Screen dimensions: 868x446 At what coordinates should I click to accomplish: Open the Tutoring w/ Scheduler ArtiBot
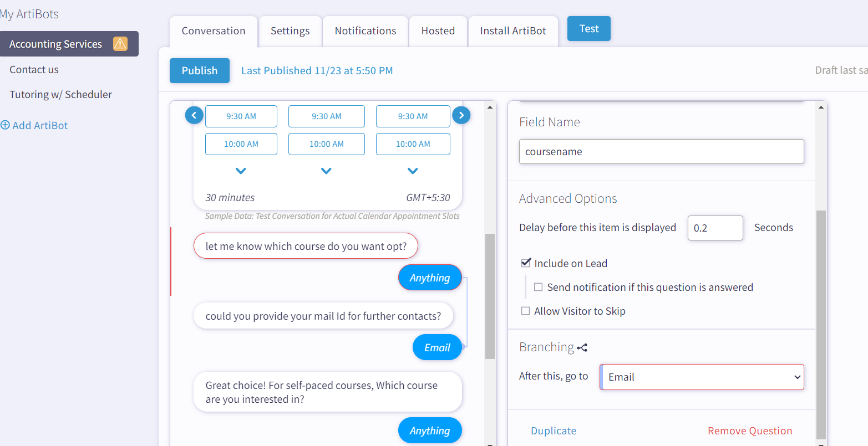click(61, 95)
